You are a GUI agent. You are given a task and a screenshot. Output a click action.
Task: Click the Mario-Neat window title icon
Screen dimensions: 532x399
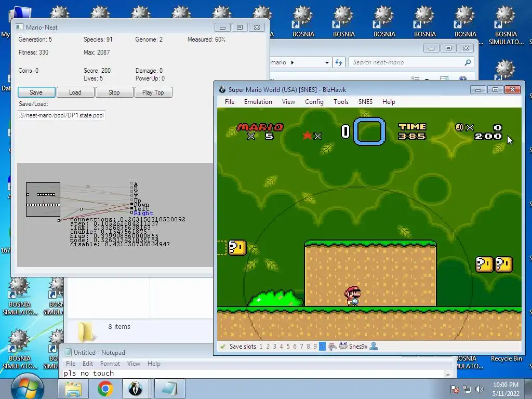[x=20, y=27]
